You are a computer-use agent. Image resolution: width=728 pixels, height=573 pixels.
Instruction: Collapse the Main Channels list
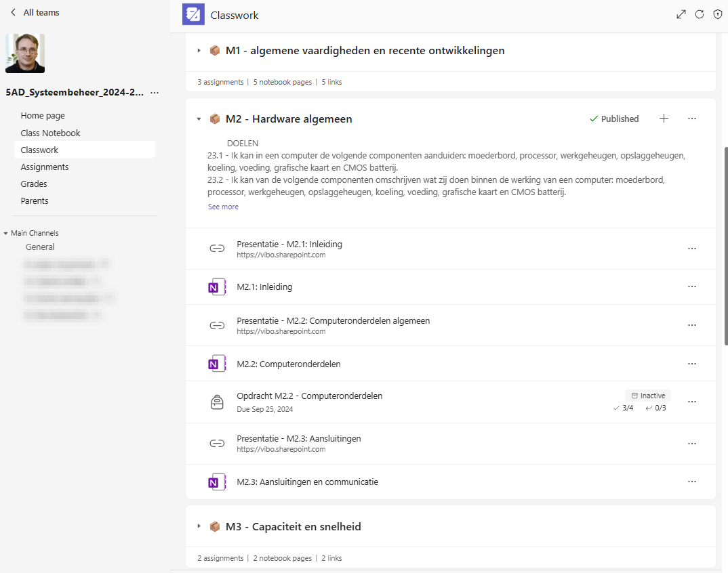click(6, 233)
